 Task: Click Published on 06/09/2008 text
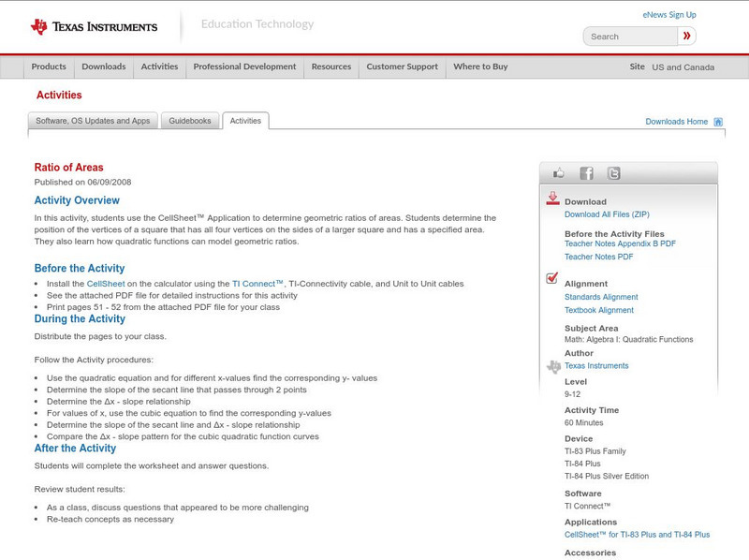point(82,182)
